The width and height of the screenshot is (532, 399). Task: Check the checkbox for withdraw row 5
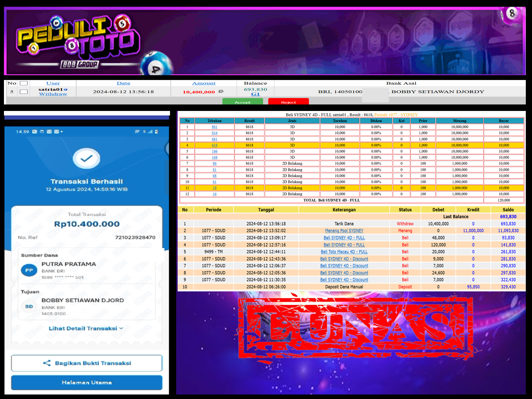(24, 92)
